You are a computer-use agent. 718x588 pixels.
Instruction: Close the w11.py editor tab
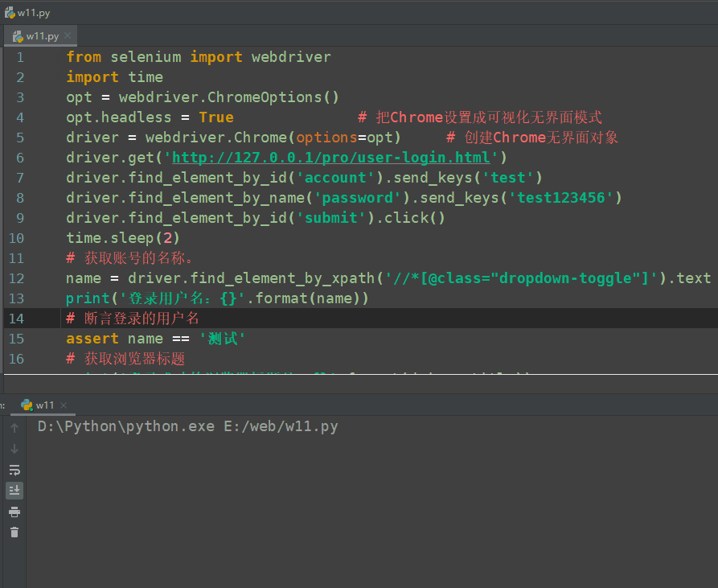click(x=68, y=35)
